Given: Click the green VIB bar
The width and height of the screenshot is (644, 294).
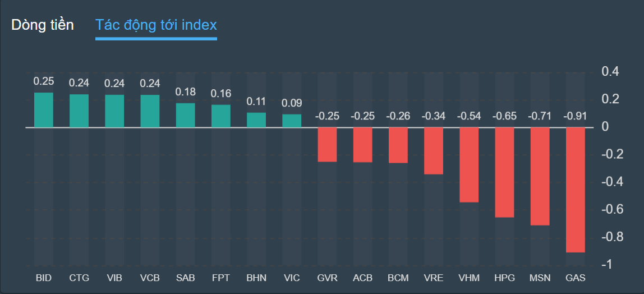Looking at the screenshot, I should [x=114, y=111].
